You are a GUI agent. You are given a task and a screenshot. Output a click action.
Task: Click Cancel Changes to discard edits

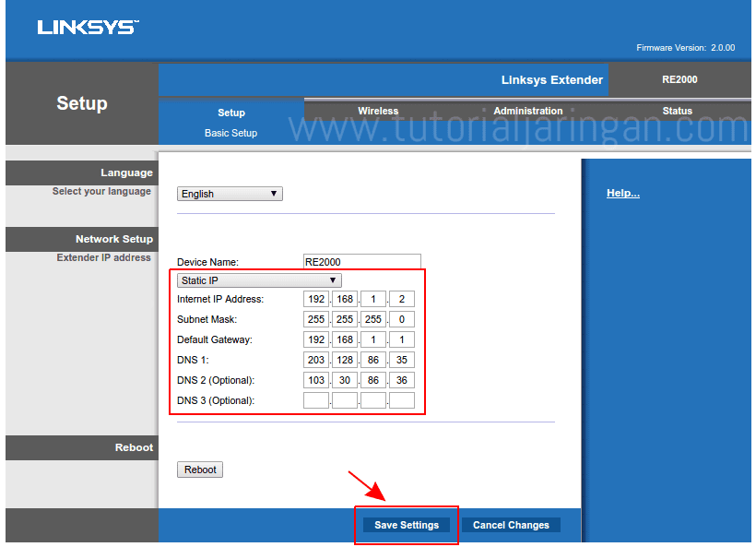click(x=511, y=524)
